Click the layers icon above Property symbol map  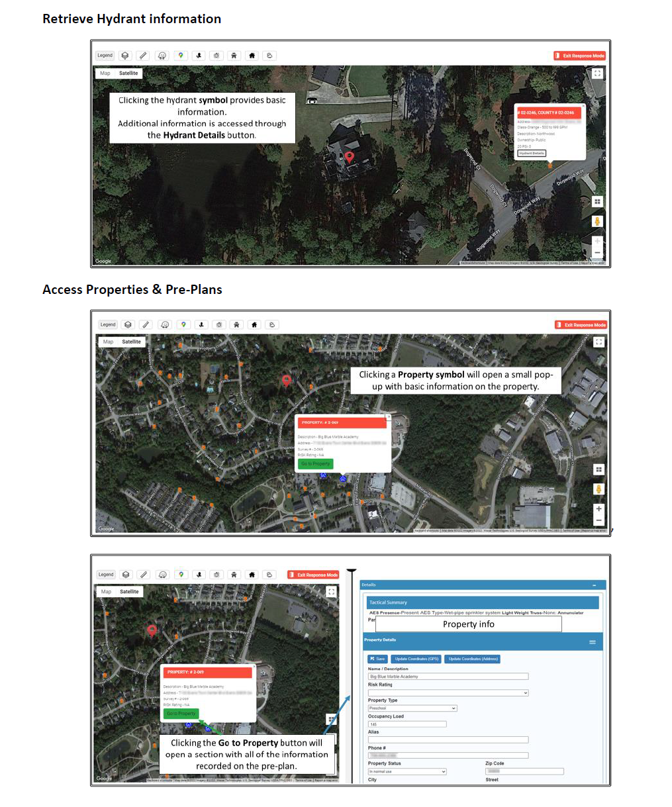click(x=128, y=324)
